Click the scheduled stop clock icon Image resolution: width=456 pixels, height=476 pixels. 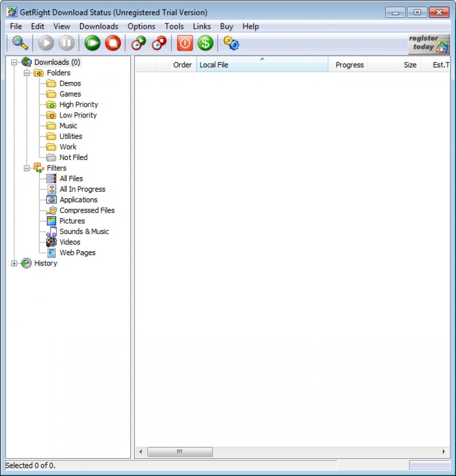[x=159, y=43]
